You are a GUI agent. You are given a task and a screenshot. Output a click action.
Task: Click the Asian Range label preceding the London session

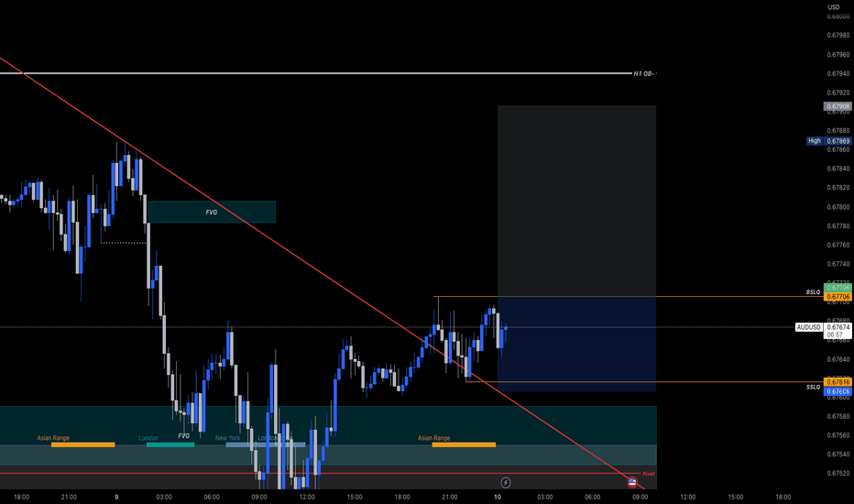pyautogui.click(x=53, y=438)
